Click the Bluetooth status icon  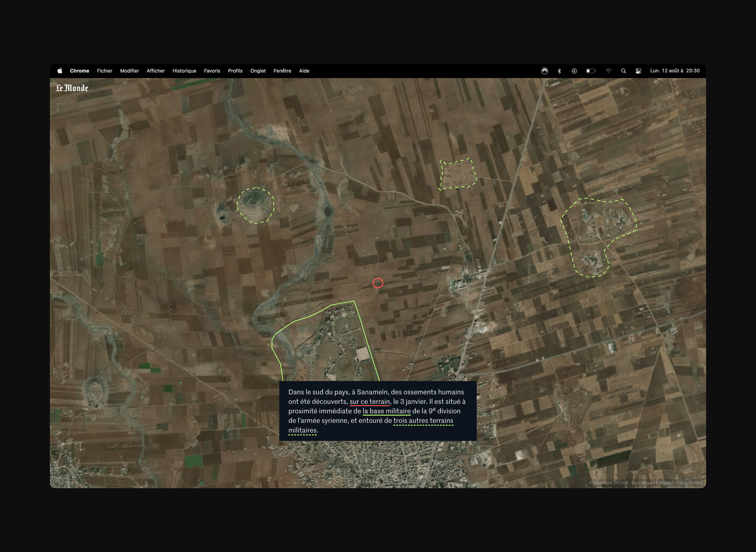pyautogui.click(x=559, y=71)
